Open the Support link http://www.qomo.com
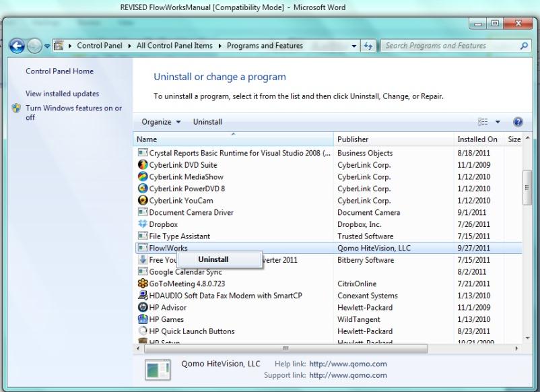This screenshot has height=392, width=540. (348, 375)
